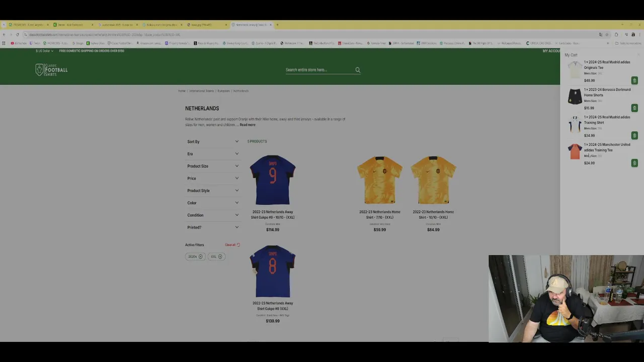
Task: Click International Teams breadcrumb link
Action: [x=201, y=91]
